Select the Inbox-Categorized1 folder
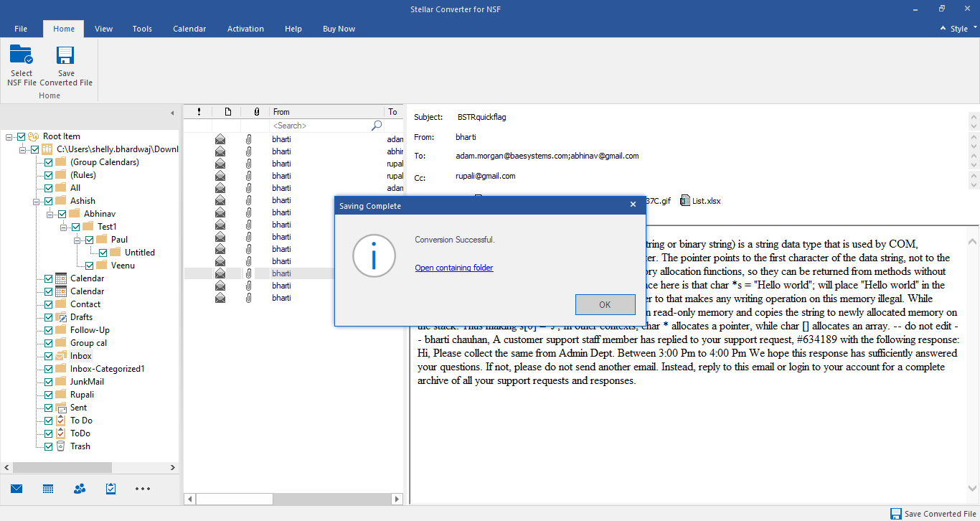980x521 pixels. (x=107, y=369)
